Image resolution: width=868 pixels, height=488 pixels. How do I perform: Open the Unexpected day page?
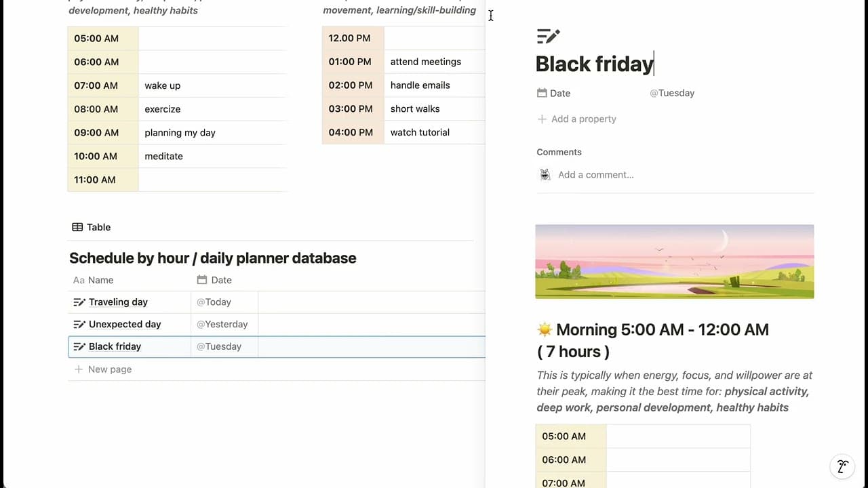125,325
